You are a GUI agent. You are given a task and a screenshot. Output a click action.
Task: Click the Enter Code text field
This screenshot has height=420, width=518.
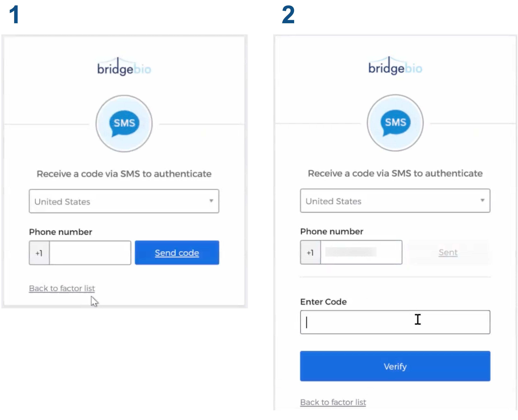point(395,322)
